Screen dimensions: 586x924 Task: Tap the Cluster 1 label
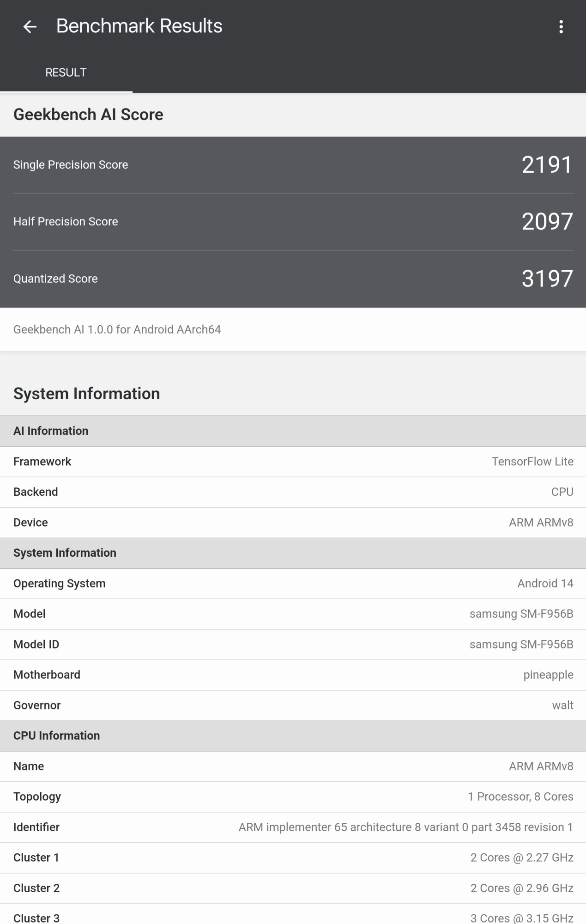point(36,858)
